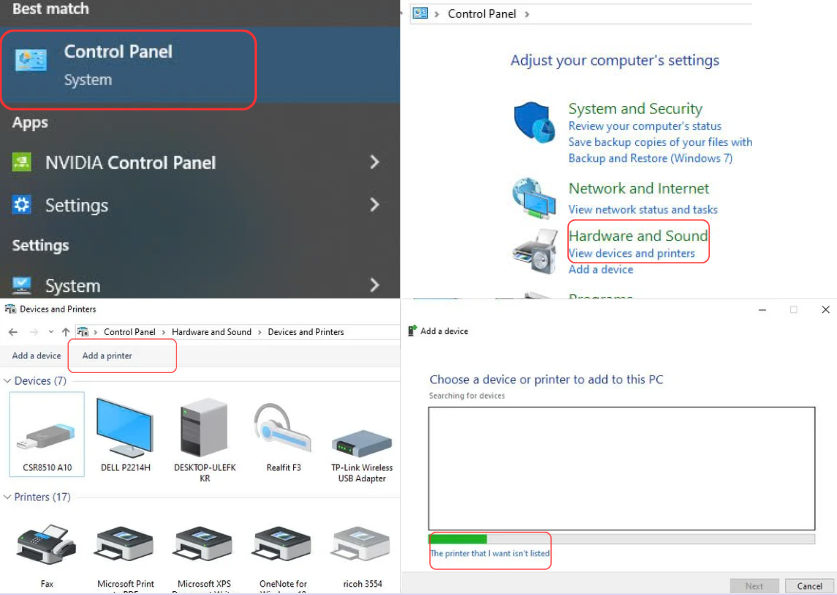Click Add a device link in Control Panel
The image size is (837, 595).
tap(601, 269)
